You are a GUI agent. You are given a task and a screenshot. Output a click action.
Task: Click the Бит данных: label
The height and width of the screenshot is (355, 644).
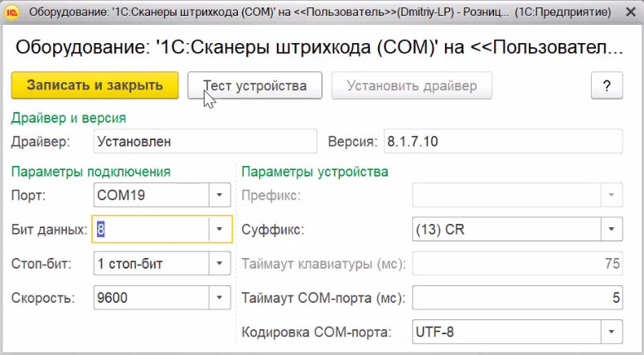coord(49,229)
